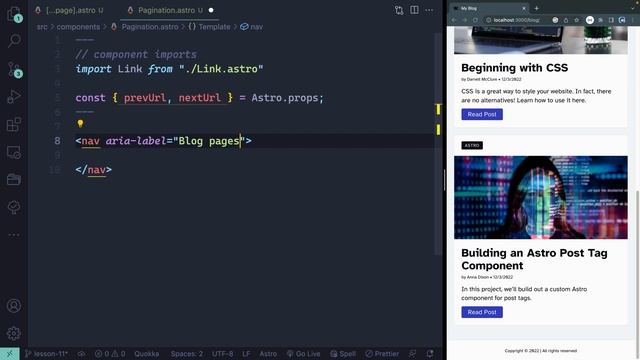640x360 pixels.
Task: Open the tree-shaped icon in the activity bar
Action: tap(14, 207)
